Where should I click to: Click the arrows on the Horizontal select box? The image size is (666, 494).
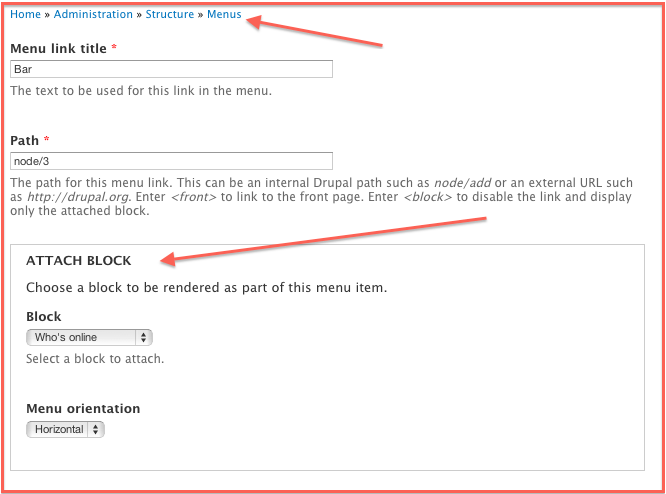(x=96, y=429)
